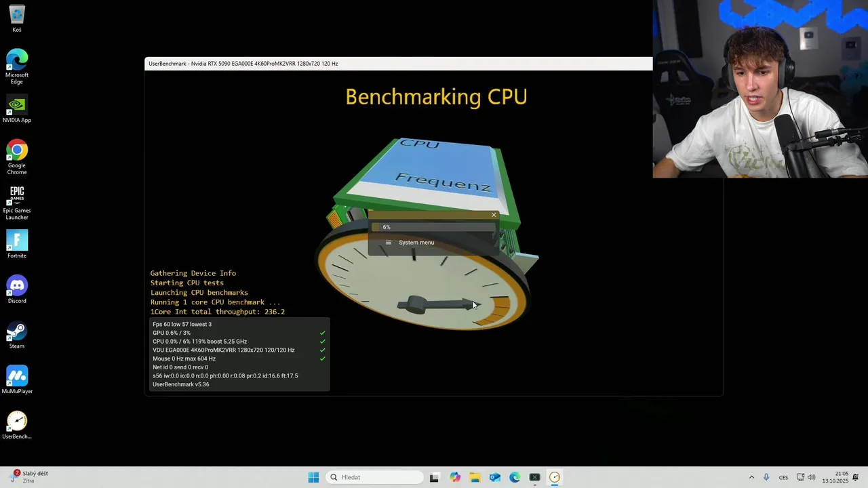Click the Net id 0 send 0 line
Image resolution: width=868 pixels, height=488 pixels.
pos(180,367)
